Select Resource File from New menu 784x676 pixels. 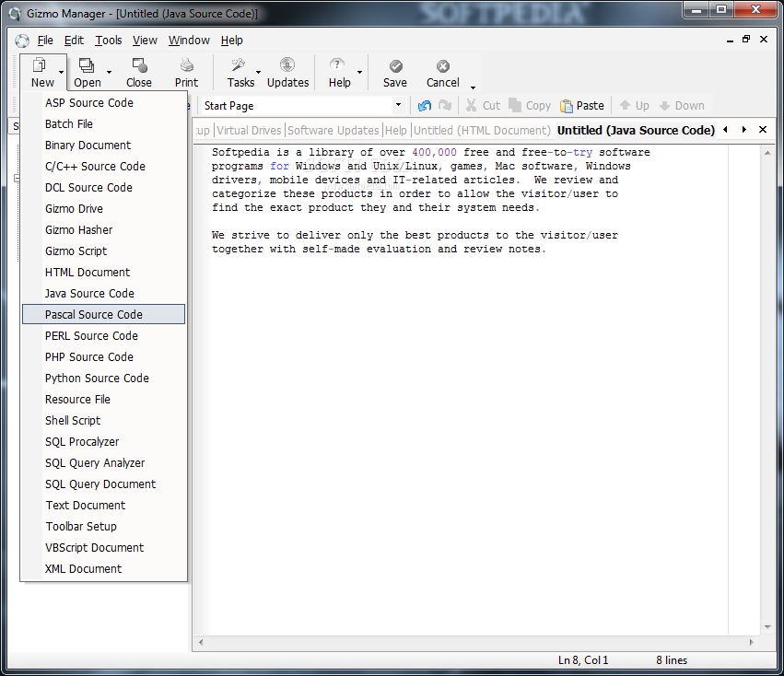[x=103, y=399]
